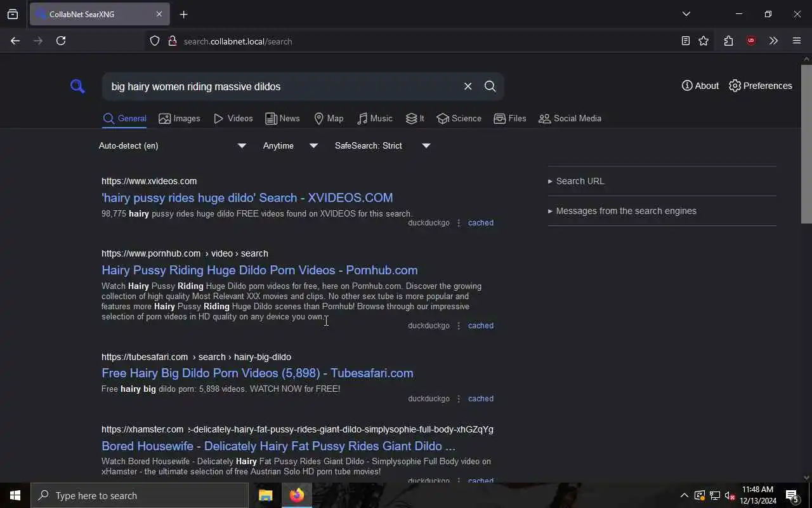This screenshot has height=508, width=812.
Task: Open three-dots menu on pornhub result
Action: click(x=459, y=326)
